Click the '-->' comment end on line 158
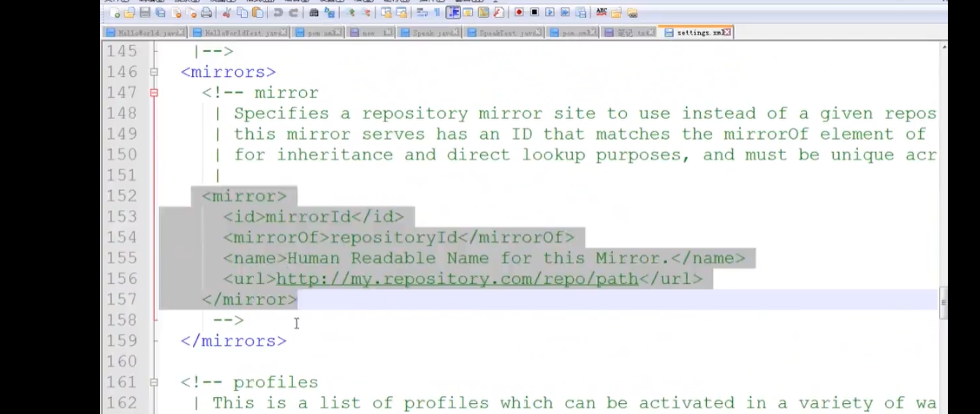Screen dimensions: 980x414 (x=228, y=320)
